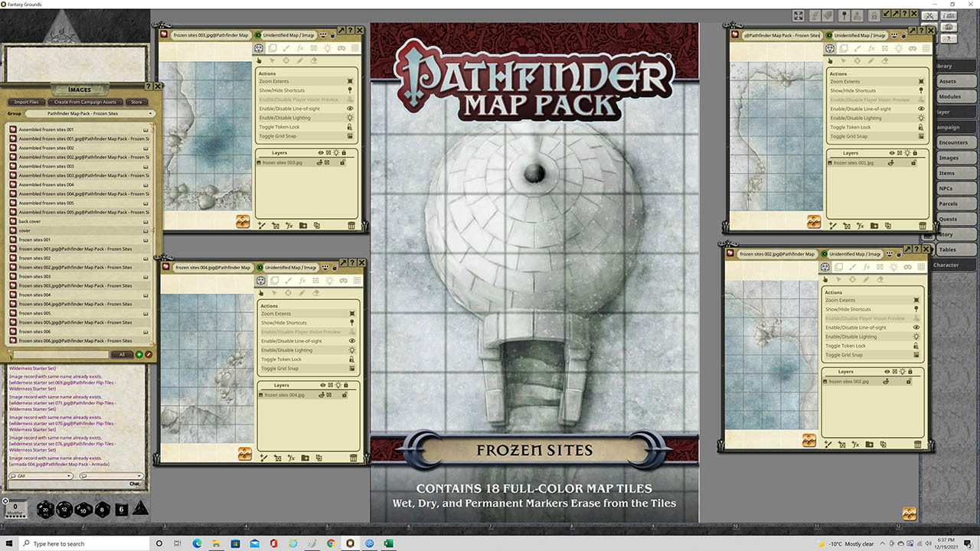Click the lighting sun icon in the map toolbar
Screen dimensions: 980x551
328,48
